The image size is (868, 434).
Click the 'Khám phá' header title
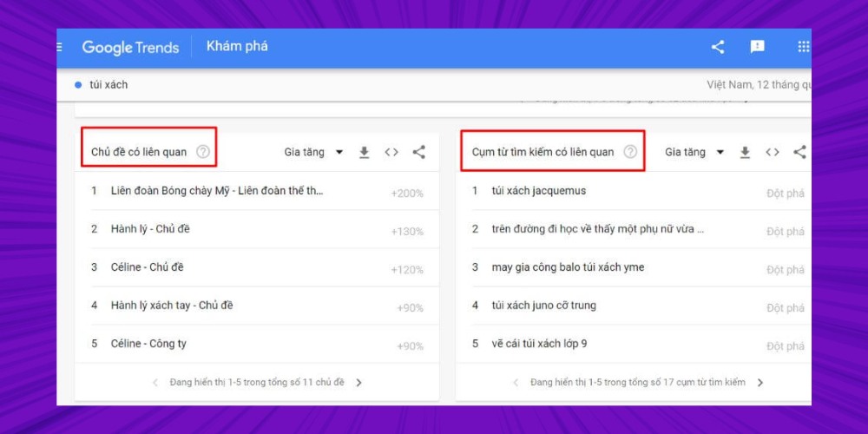tap(237, 47)
